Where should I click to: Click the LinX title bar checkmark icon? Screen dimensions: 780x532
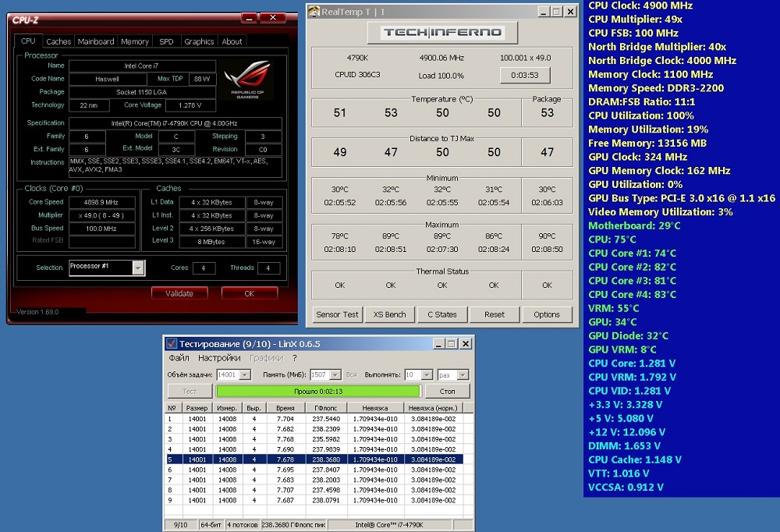pos(171,343)
